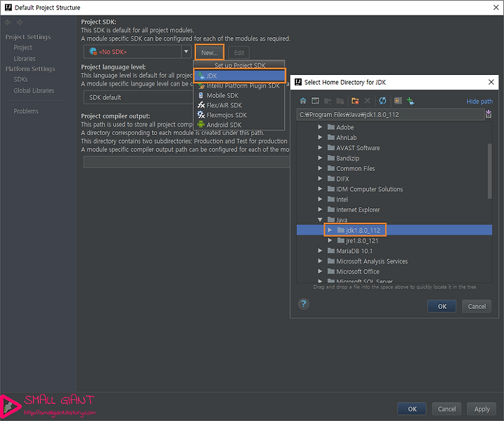Go to the home directory icon
The height and width of the screenshot is (421, 504).
pyautogui.click(x=303, y=101)
